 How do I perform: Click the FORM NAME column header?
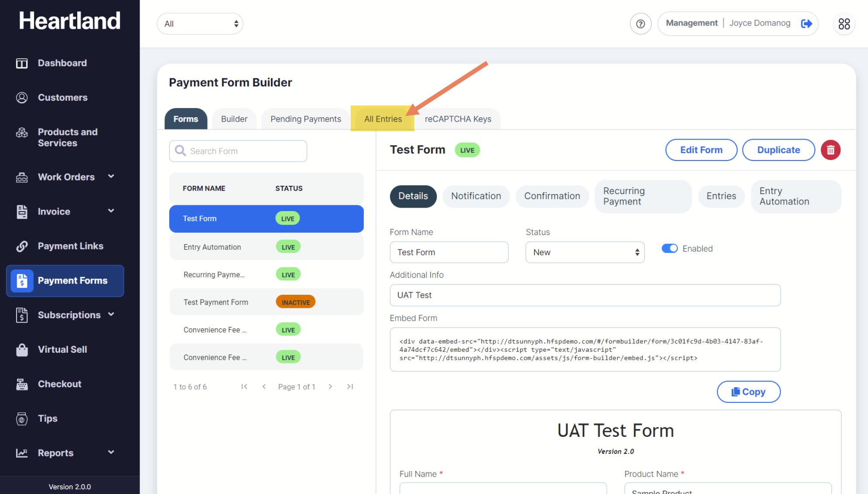coord(204,188)
